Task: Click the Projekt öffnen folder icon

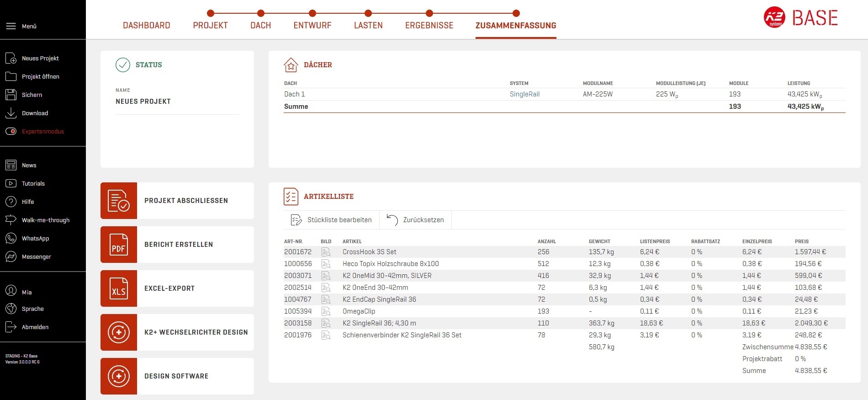Action: click(11, 76)
